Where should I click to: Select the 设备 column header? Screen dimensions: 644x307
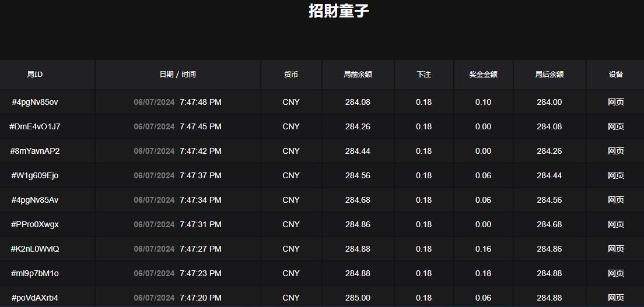[615, 75]
